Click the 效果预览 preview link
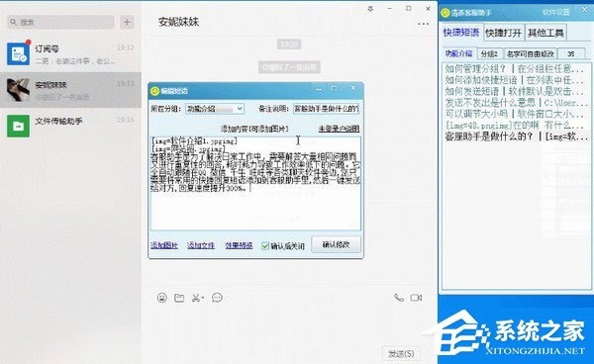 (239, 245)
